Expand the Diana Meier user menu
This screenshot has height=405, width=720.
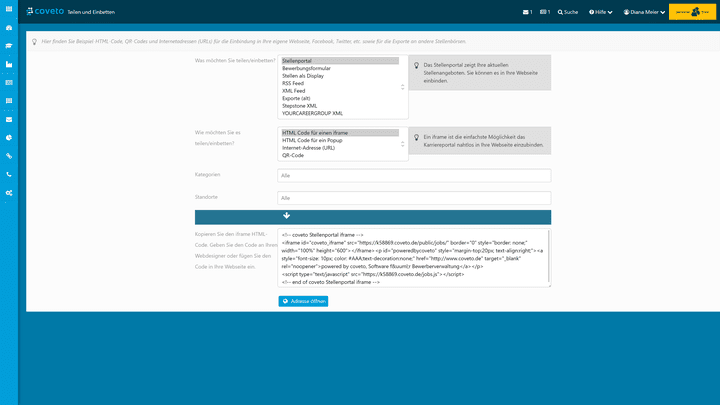644,12
